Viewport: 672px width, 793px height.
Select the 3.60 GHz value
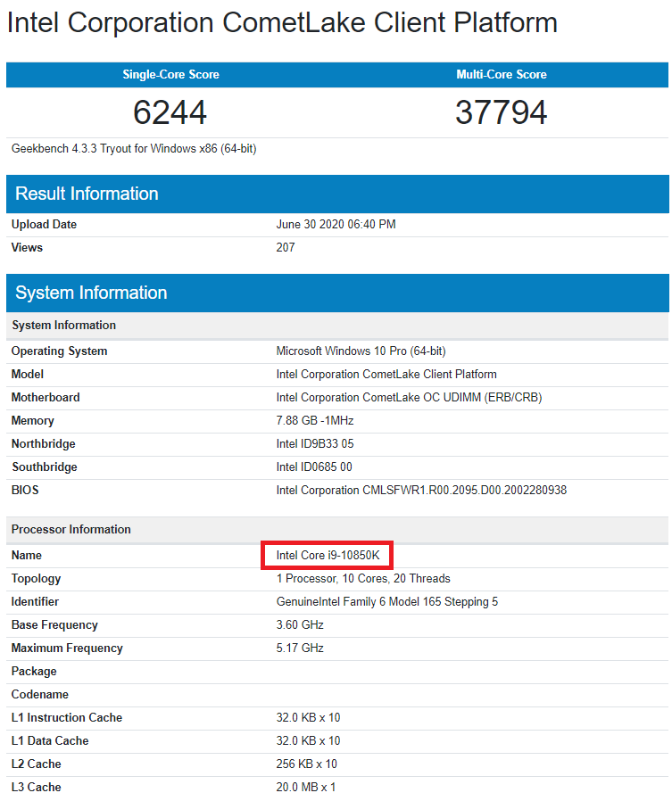coord(300,625)
